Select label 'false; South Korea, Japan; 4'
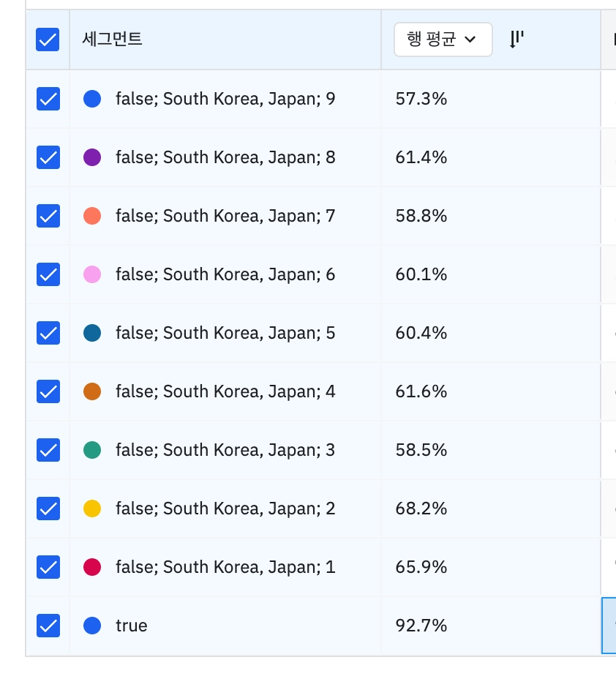The width and height of the screenshot is (616, 679). (x=225, y=391)
